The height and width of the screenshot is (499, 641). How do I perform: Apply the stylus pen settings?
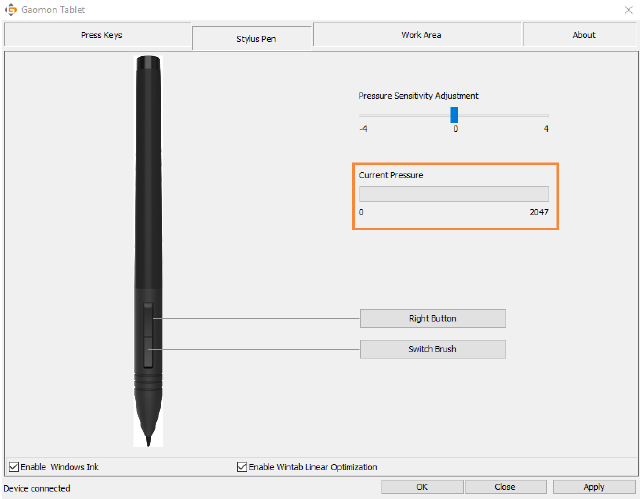(x=594, y=487)
